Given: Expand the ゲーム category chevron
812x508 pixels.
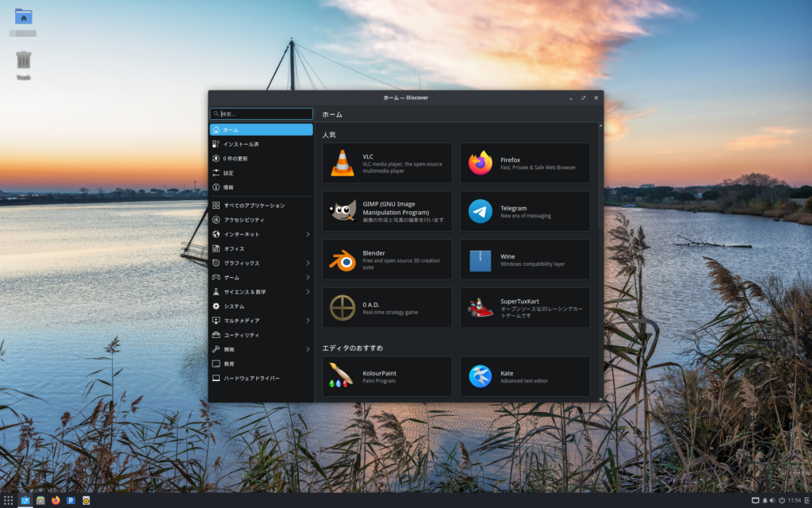Looking at the screenshot, I should point(308,277).
